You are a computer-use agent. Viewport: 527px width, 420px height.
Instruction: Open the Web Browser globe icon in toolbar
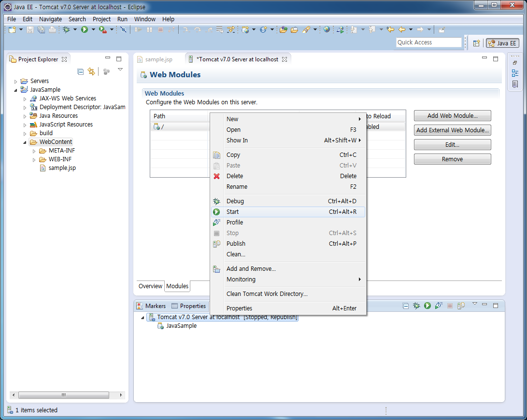327,30
